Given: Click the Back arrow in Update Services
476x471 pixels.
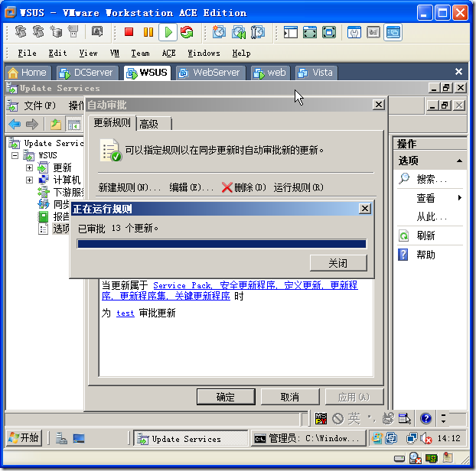Looking at the screenshot, I should click(15, 124).
